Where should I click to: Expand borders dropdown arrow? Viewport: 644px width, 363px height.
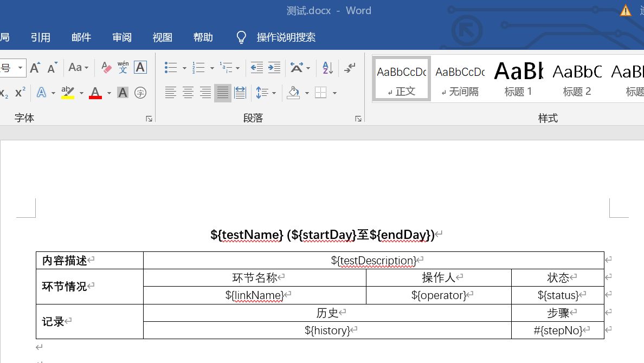point(334,93)
